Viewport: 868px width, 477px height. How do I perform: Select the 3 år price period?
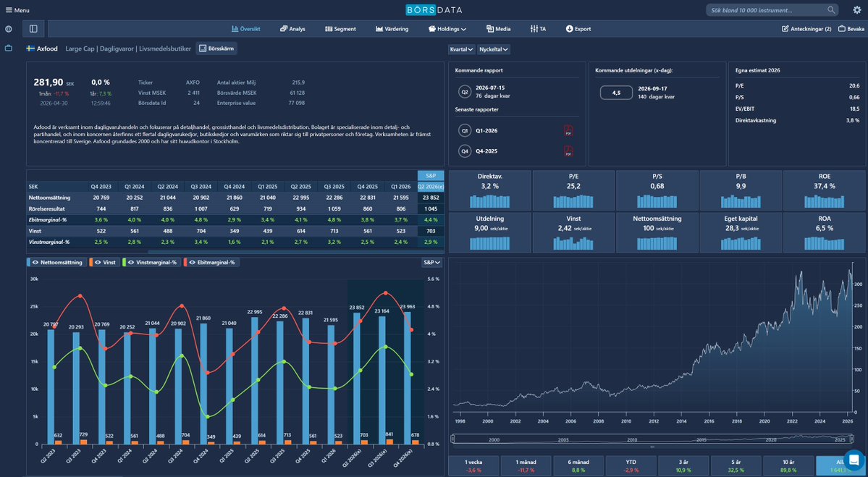[x=683, y=466]
